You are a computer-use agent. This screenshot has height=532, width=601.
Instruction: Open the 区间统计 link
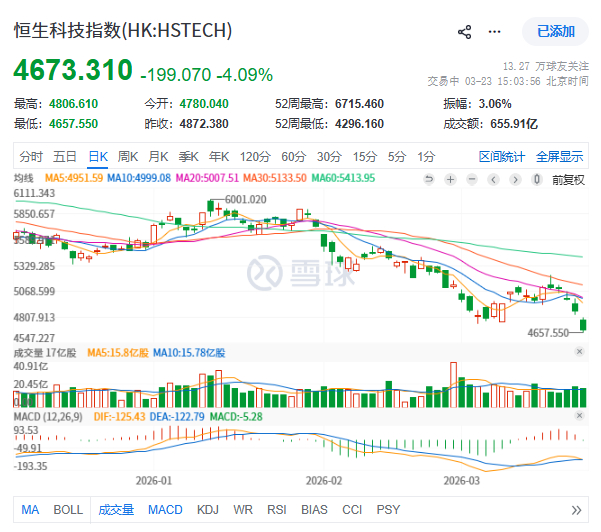(502, 157)
